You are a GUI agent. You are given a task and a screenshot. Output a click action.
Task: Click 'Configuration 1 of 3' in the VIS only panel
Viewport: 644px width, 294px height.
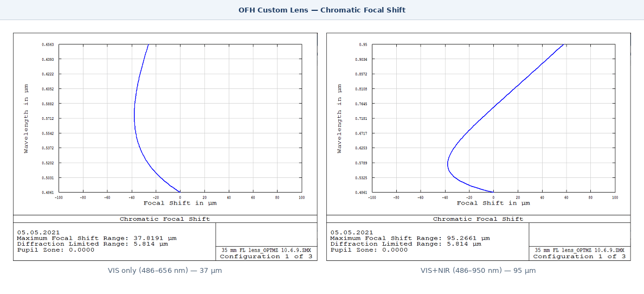(266, 257)
